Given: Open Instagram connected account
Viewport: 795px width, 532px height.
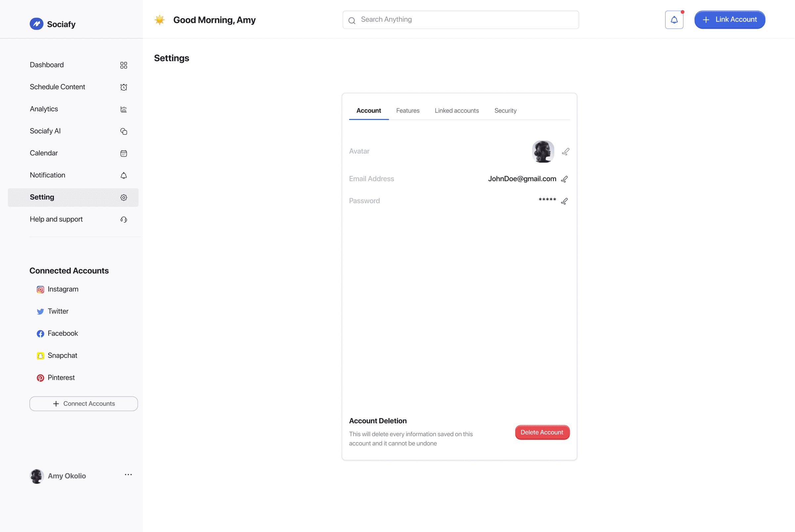Looking at the screenshot, I should 63,289.
